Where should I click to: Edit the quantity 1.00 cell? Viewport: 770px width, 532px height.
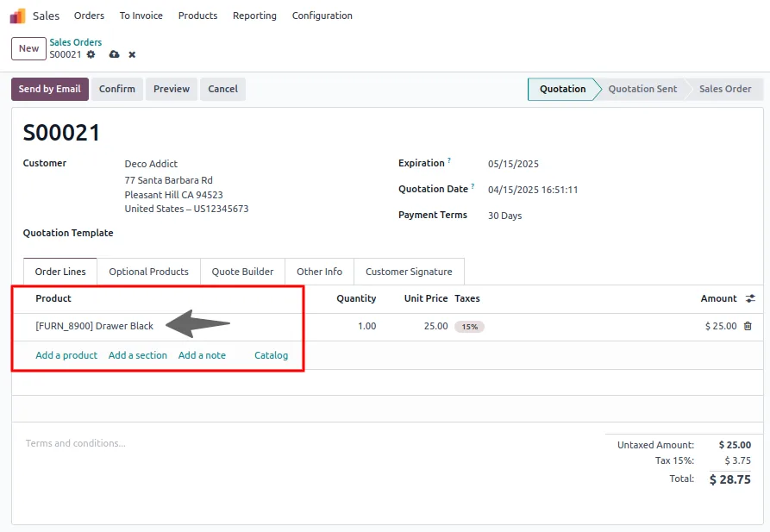click(x=366, y=326)
